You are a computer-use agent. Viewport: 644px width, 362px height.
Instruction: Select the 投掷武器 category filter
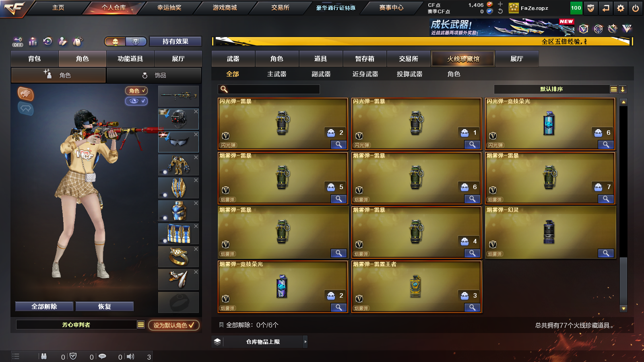409,74
